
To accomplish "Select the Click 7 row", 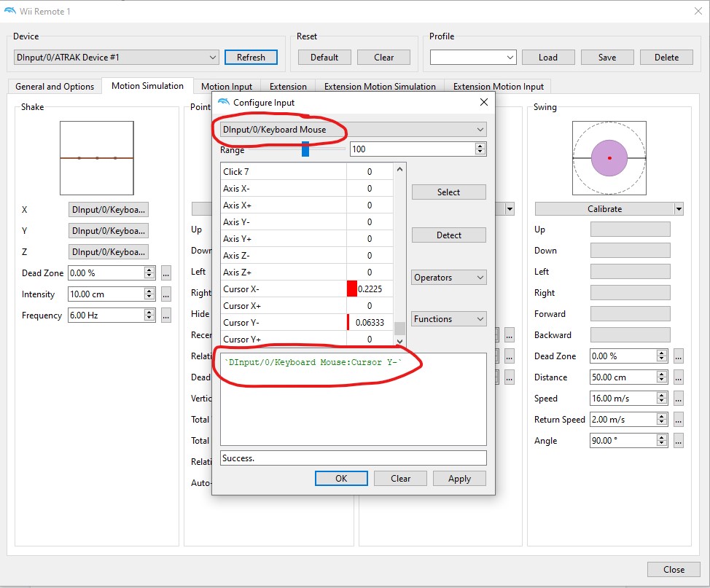I will (x=307, y=171).
